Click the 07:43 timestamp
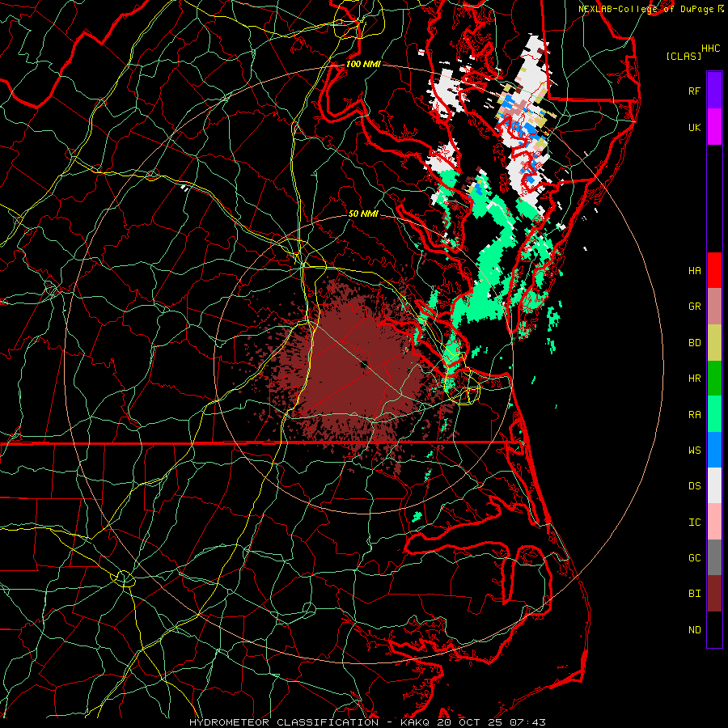 (x=527, y=722)
